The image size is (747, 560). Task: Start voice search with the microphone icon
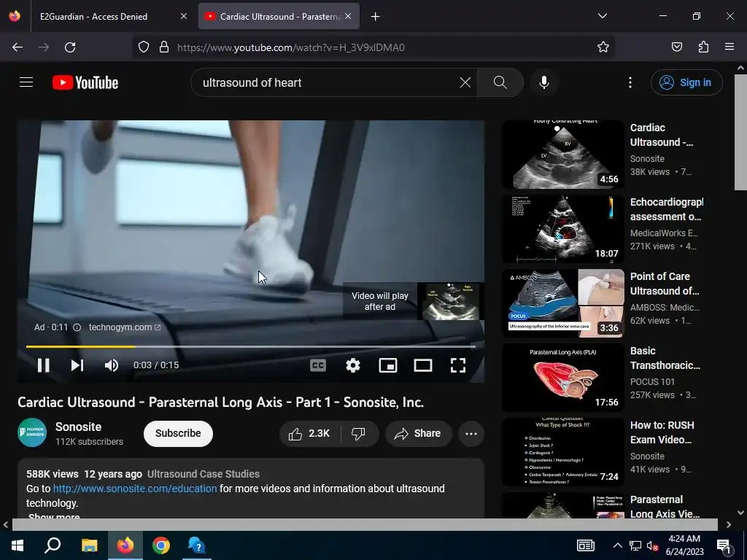(x=543, y=82)
